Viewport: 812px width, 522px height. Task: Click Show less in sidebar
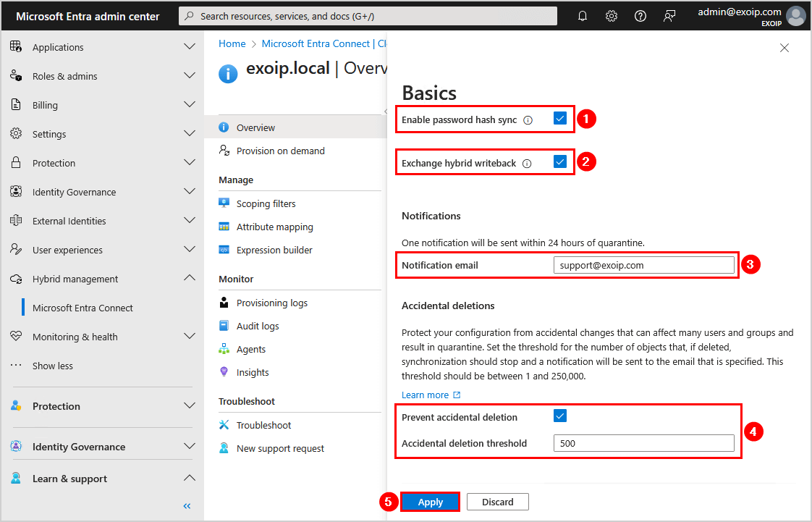[x=53, y=366]
